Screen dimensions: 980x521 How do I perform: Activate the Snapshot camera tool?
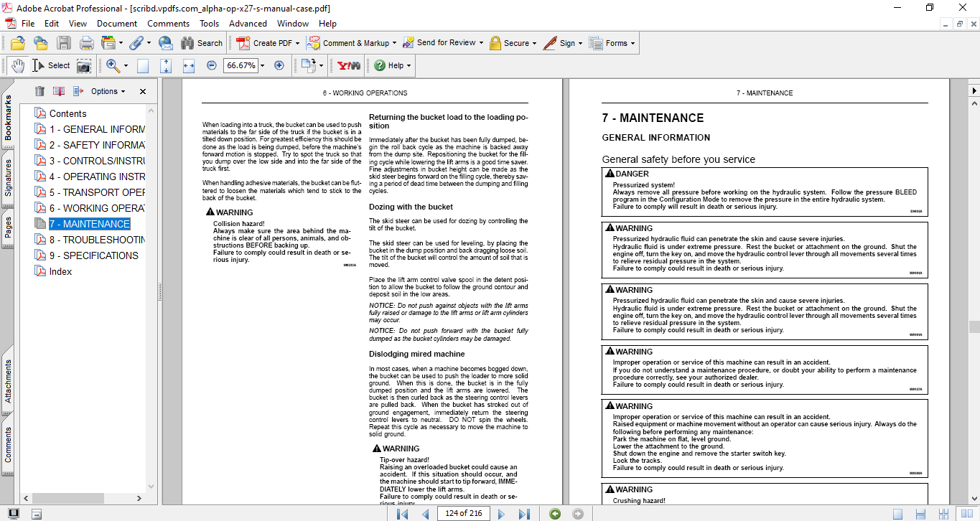[x=84, y=65]
